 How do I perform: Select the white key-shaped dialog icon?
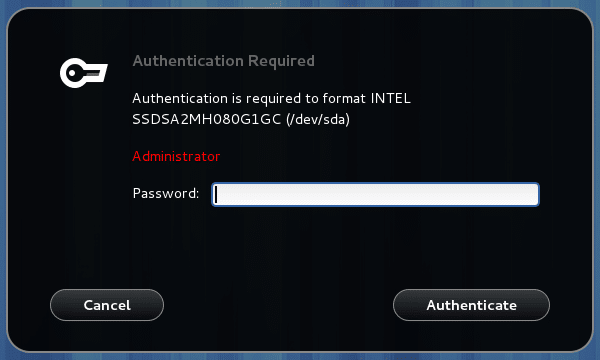(84, 73)
